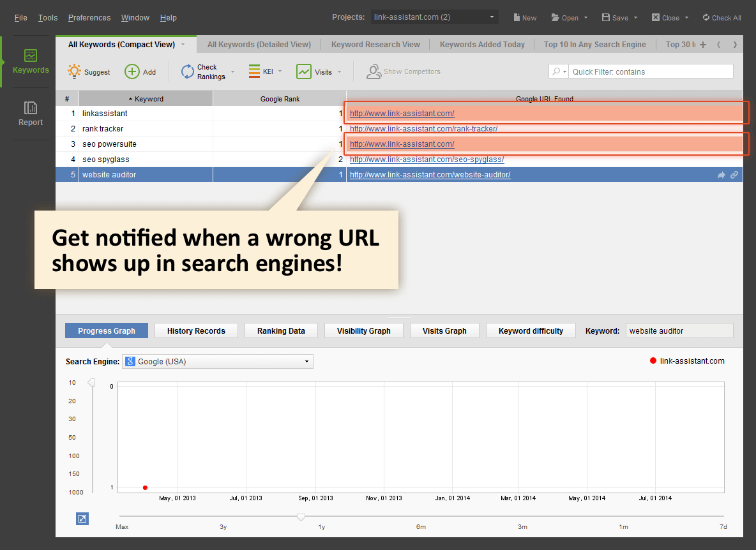
Task: Switch to Keywords Added Today tab
Action: click(x=482, y=44)
